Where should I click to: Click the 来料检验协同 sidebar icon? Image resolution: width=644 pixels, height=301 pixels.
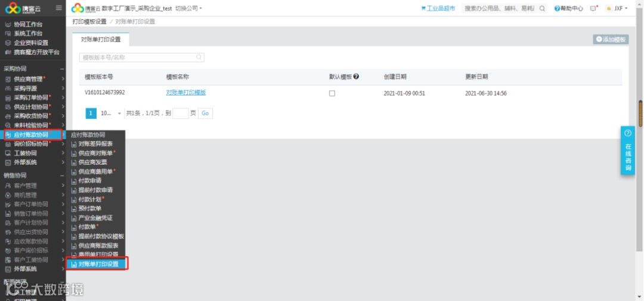(x=8, y=125)
